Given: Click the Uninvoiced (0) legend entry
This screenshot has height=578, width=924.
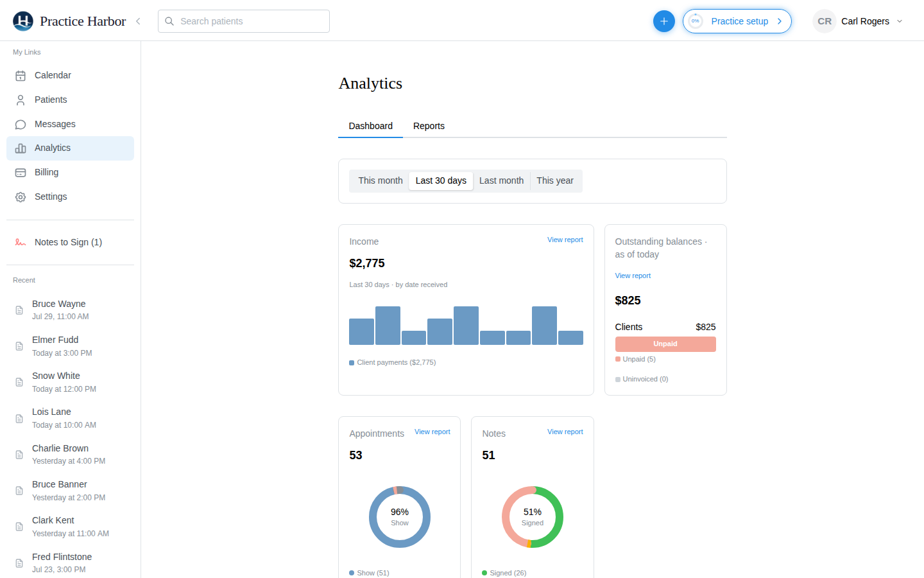Looking at the screenshot, I should [x=642, y=379].
